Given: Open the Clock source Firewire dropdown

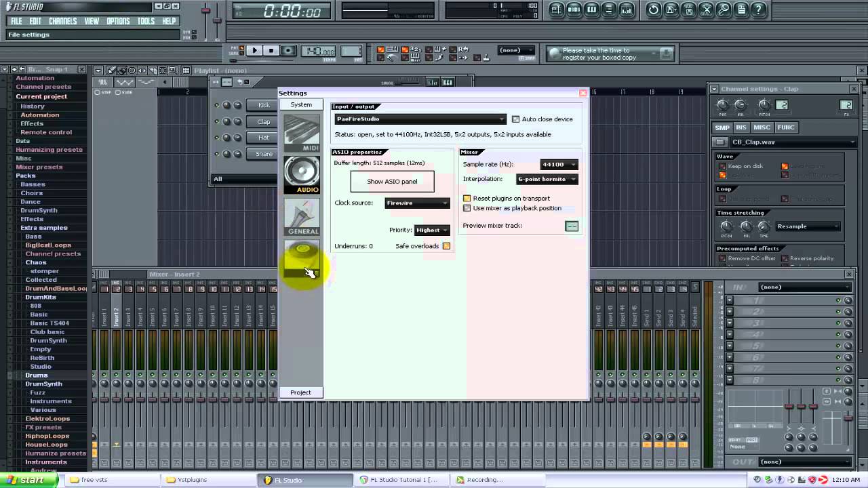Looking at the screenshot, I should point(417,203).
